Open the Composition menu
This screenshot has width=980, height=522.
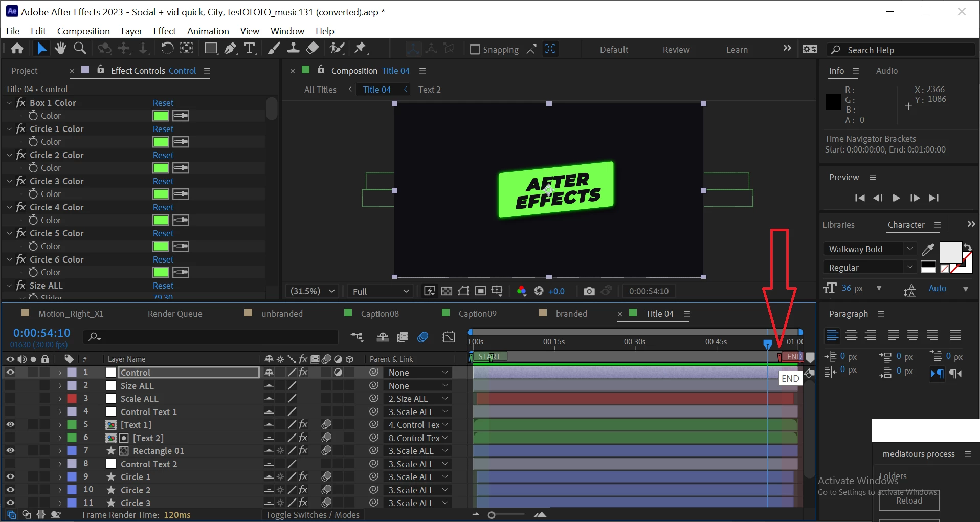(x=83, y=31)
